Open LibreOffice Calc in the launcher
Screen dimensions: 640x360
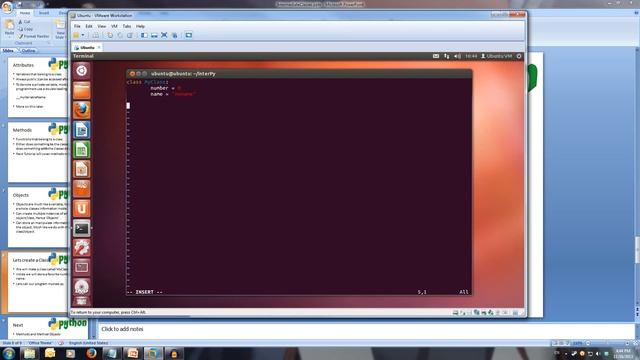coord(82,149)
